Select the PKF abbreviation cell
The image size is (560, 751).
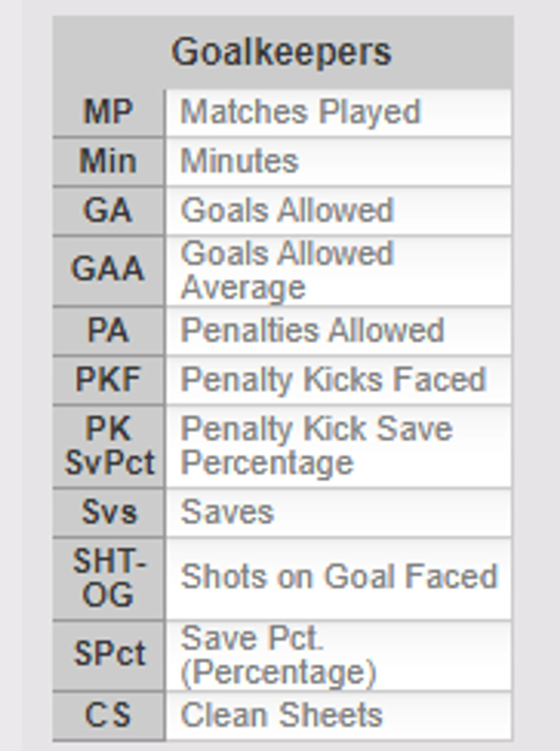109,379
